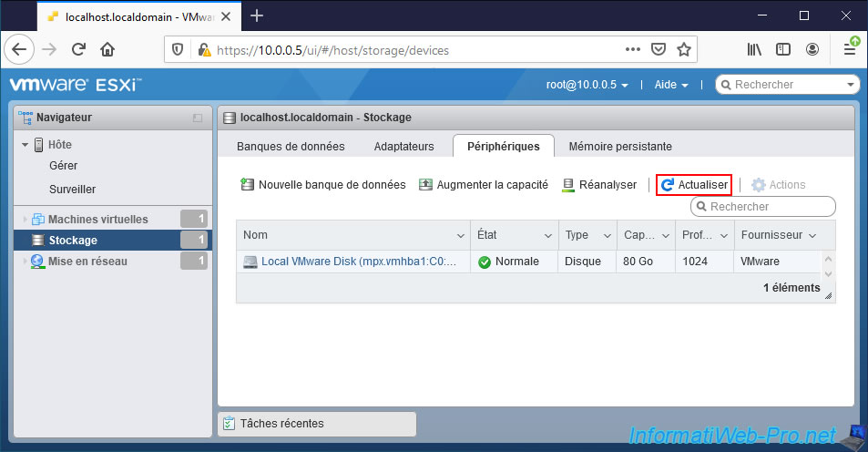
Task: Switch to Mémoire persistante tab
Action: (620, 146)
